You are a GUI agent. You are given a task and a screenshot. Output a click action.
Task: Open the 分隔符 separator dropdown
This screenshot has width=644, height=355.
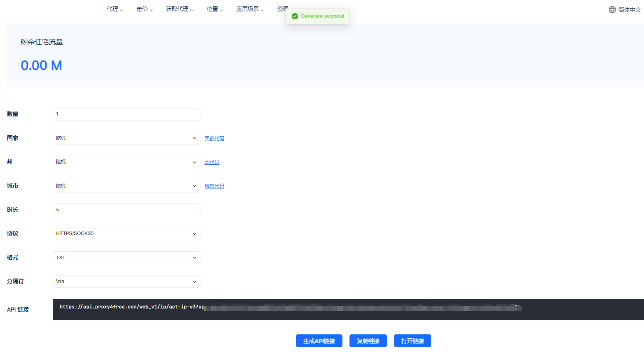tap(126, 282)
